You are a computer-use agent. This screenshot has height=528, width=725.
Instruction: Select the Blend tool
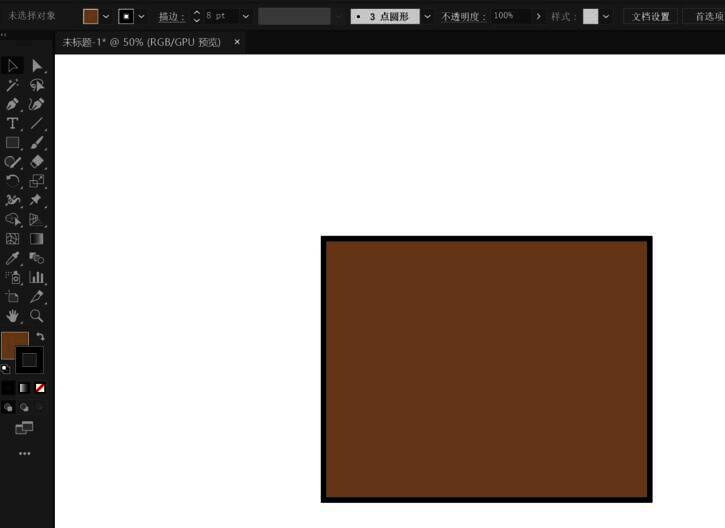click(x=37, y=258)
